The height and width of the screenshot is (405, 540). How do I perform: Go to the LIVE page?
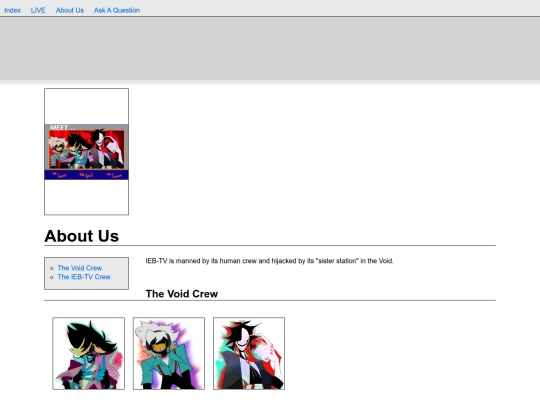click(38, 10)
